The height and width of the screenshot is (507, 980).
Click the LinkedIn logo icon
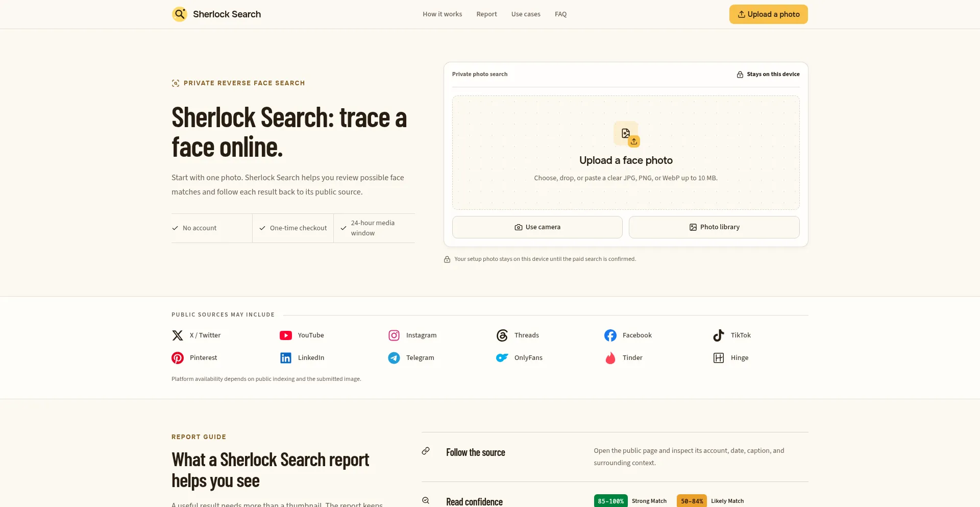coord(286,358)
